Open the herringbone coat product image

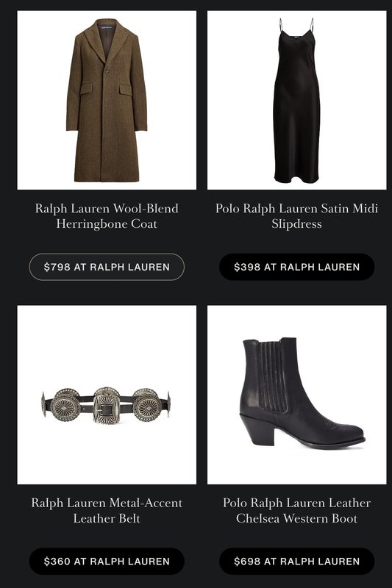107,100
